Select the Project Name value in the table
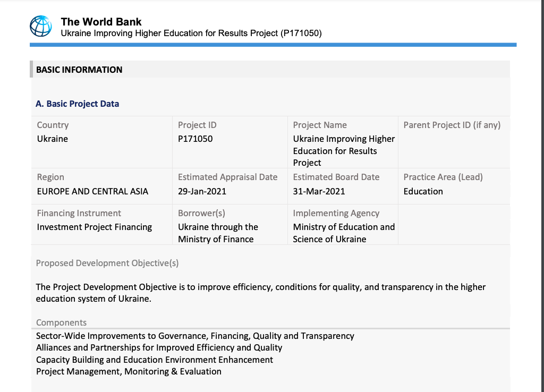Screen dimensions: 544x392 pos(344,150)
